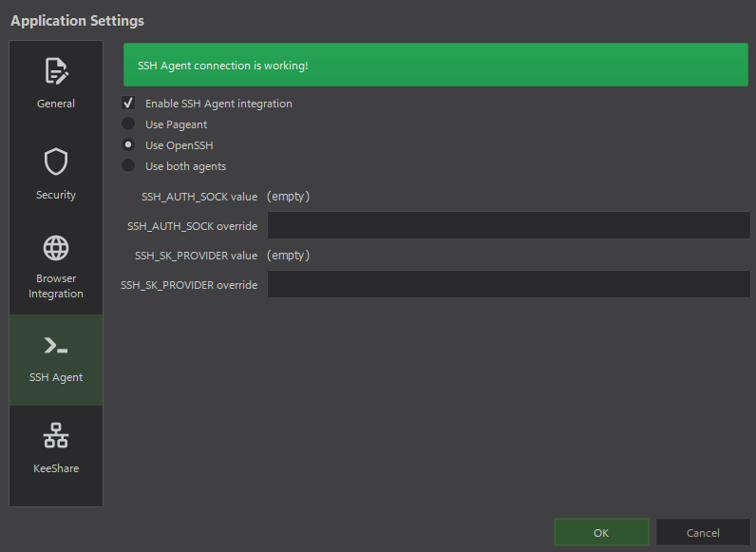Click the Use OpenSSH label text
Screen dimensions: 756x552
point(180,145)
